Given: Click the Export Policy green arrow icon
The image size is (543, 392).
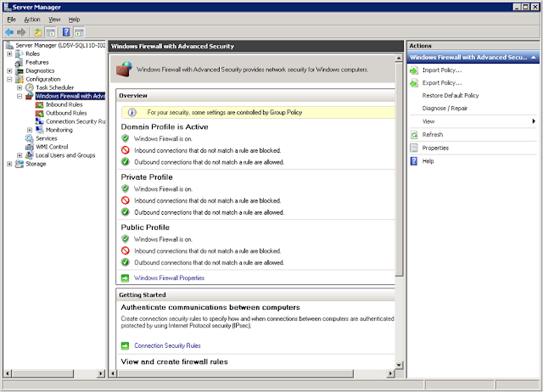Looking at the screenshot, I should click(x=414, y=83).
